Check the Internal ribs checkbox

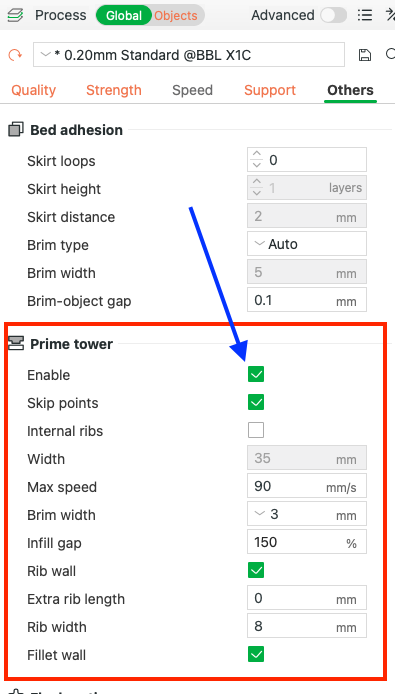256,430
